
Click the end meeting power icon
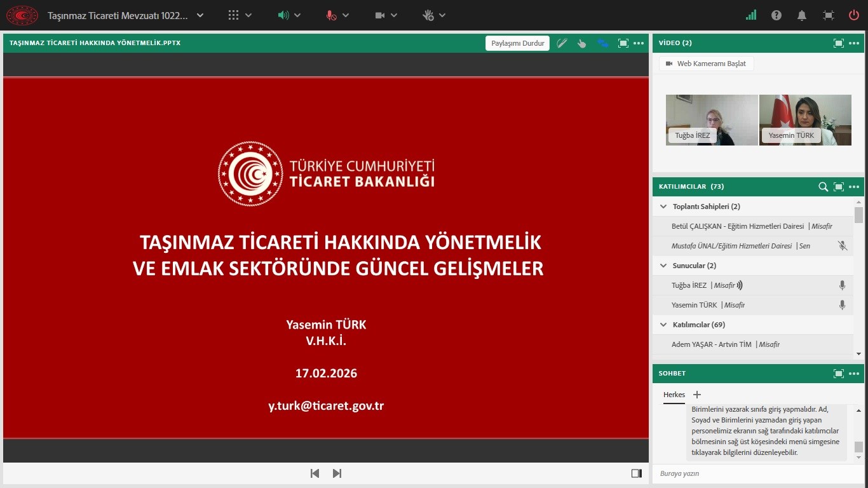point(854,15)
